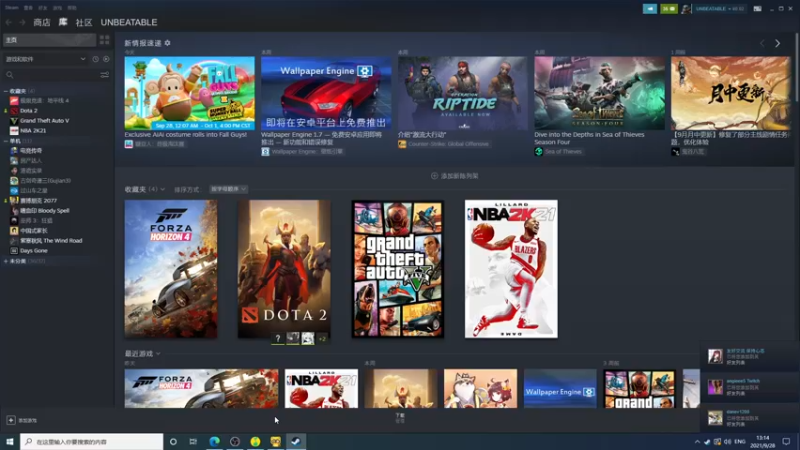Screen dimensions: 800x450
Task: Click the Dota 2 icon in sidebar
Action: (14, 111)
